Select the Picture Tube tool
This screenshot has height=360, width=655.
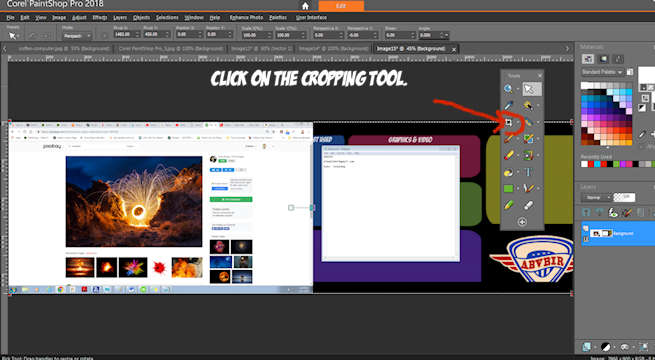click(x=528, y=155)
